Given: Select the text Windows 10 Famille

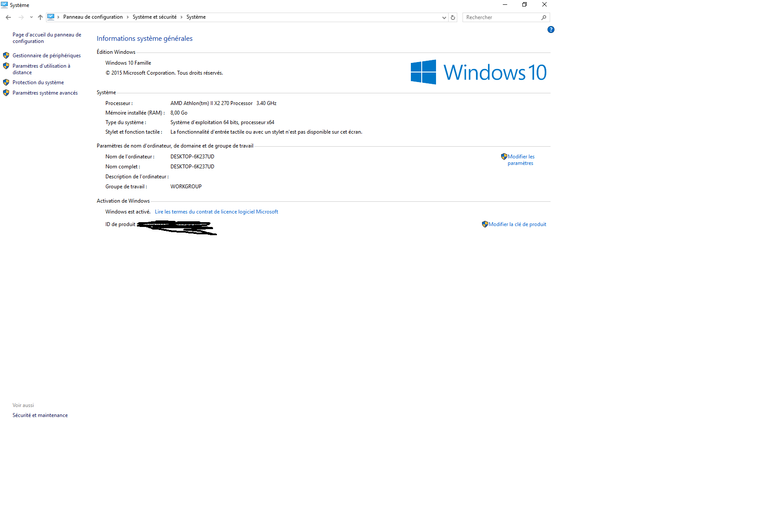Looking at the screenshot, I should [x=128, y=63].
